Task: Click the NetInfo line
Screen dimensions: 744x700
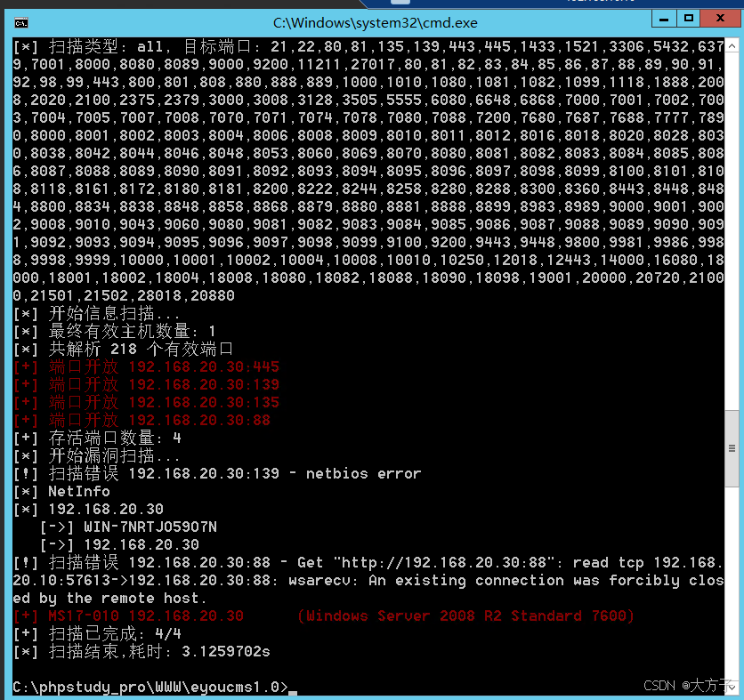Action: [61, 491]
